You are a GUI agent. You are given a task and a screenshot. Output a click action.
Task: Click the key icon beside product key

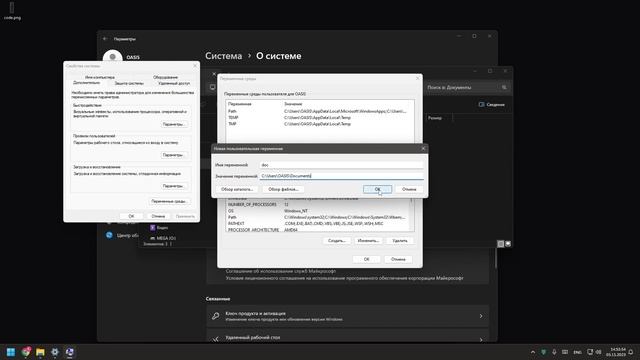pos(216,316)
